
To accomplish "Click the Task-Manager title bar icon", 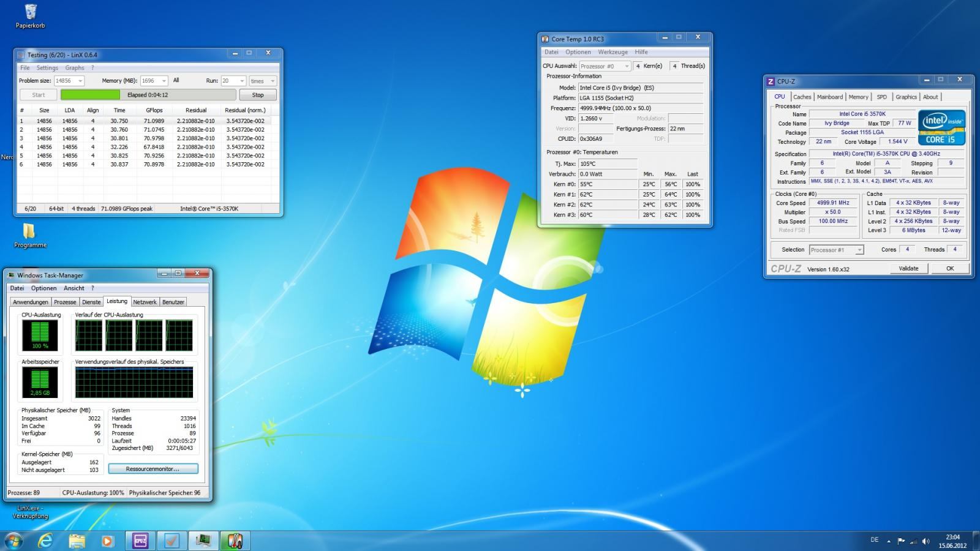I will [x=11, y=275].
